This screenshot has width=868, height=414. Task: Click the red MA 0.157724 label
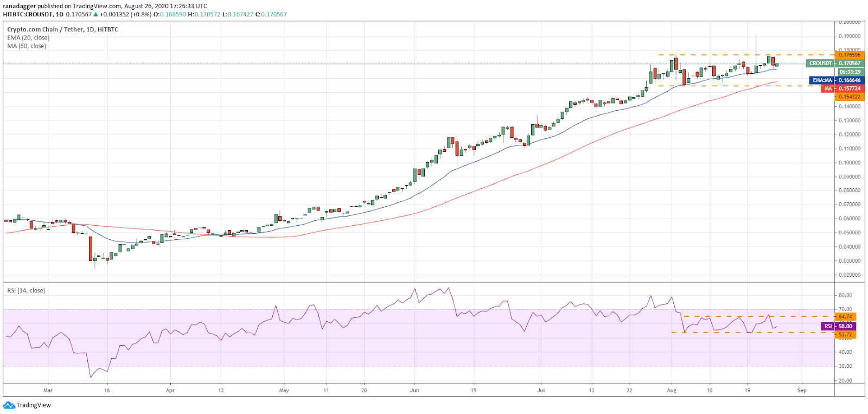[x=841, y=88]
